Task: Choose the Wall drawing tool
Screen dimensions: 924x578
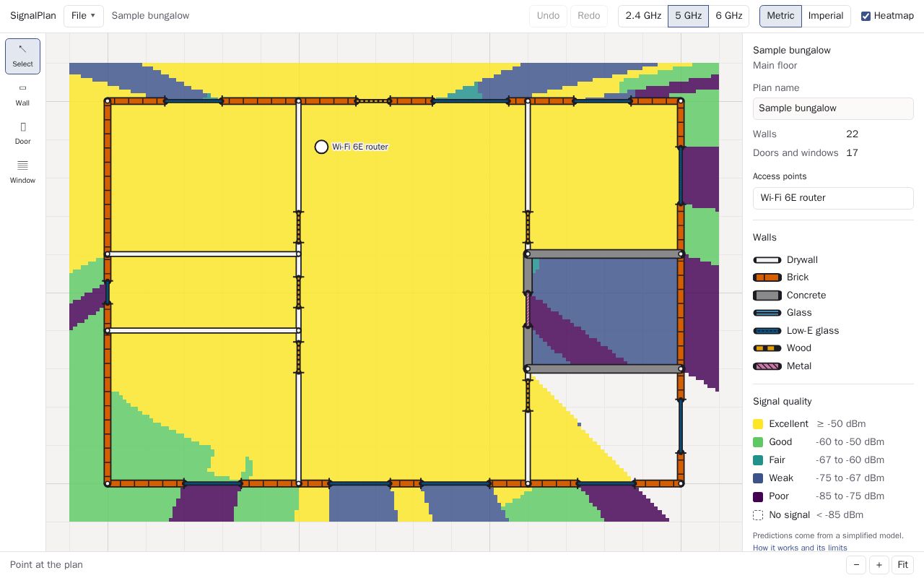Action: pyautogui.click(x=22, y=95)
